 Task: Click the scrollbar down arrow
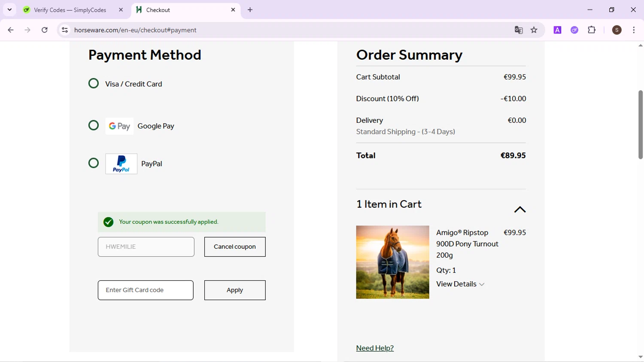click(x=641, y=357)
